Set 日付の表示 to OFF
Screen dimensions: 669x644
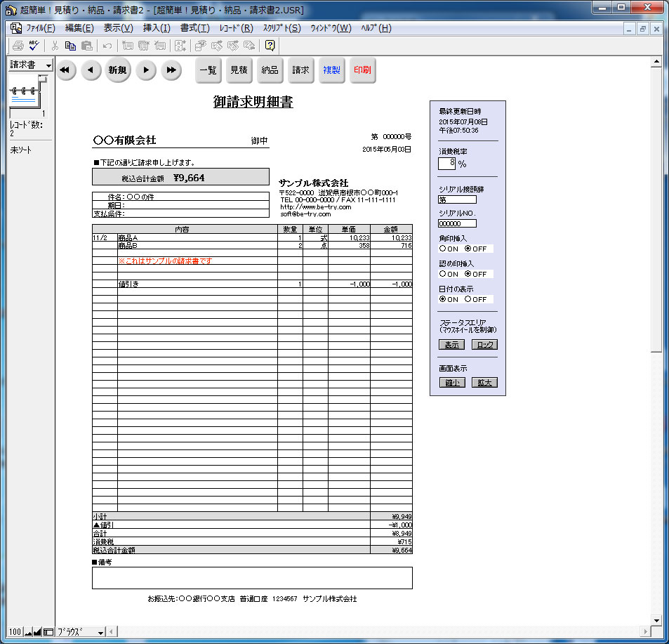tap(468, 299)
